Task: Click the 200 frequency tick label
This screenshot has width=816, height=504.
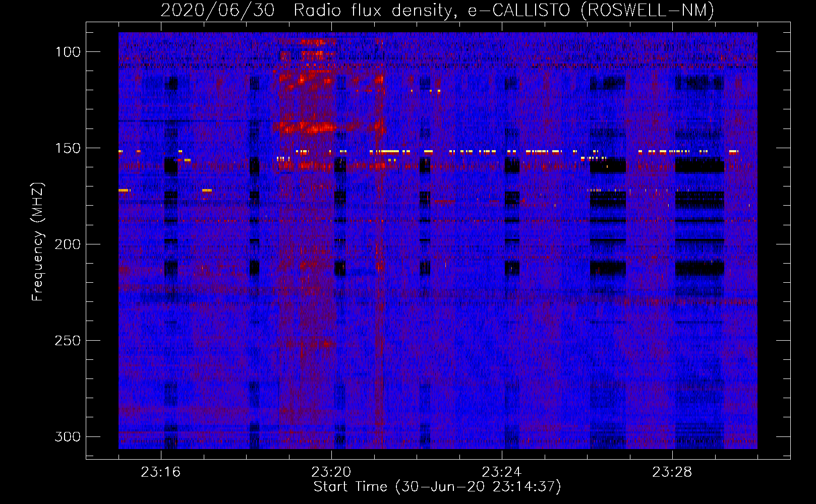Action: 68,244
